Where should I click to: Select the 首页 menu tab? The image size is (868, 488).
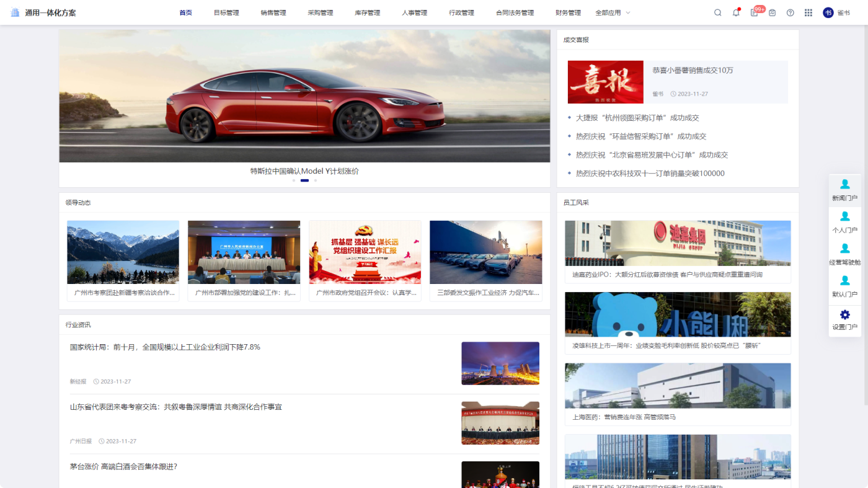click(x=185, y=12)
